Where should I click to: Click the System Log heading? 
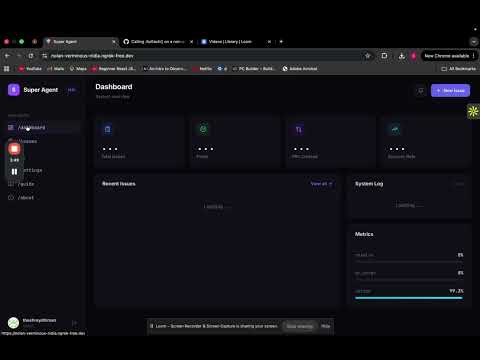click(x=369, y=184)
